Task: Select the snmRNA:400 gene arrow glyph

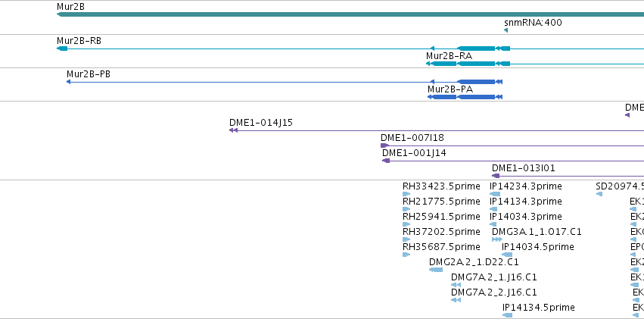Action: tap(506, 30)
